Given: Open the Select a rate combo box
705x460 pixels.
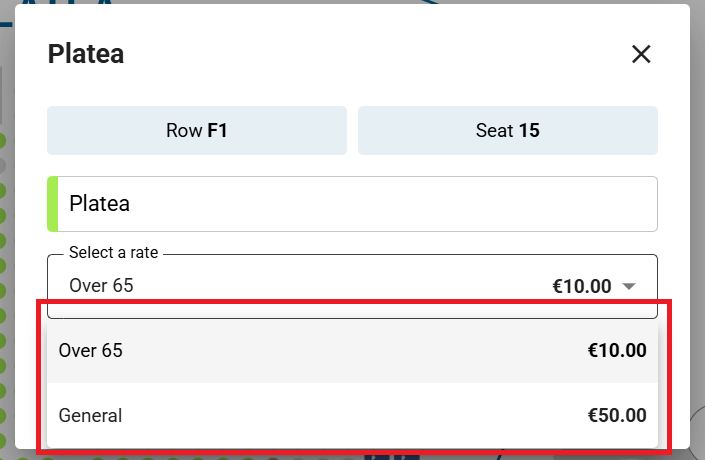Looking at the screenshot, I should [x=352, y=286].
